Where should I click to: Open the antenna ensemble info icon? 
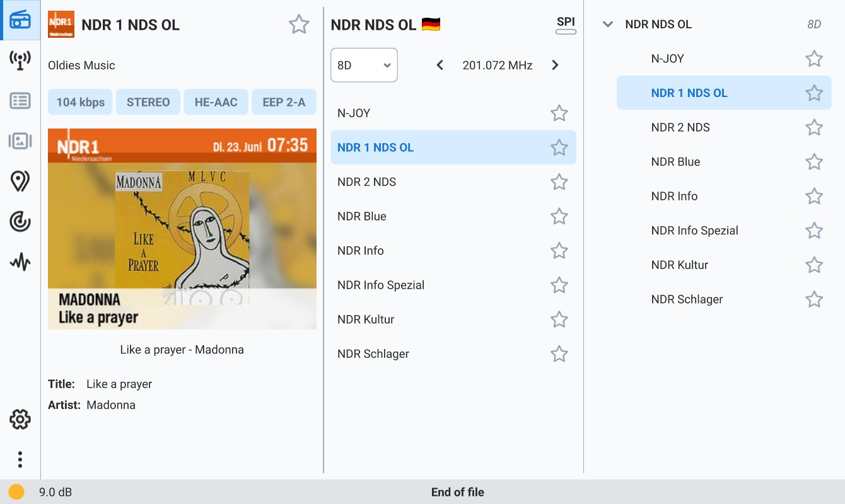coord(20,60)
